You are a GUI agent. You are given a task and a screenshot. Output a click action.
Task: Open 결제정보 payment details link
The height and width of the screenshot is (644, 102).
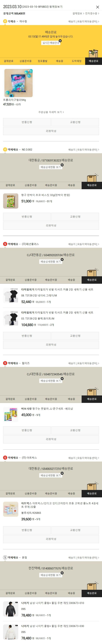pos(78,13)
